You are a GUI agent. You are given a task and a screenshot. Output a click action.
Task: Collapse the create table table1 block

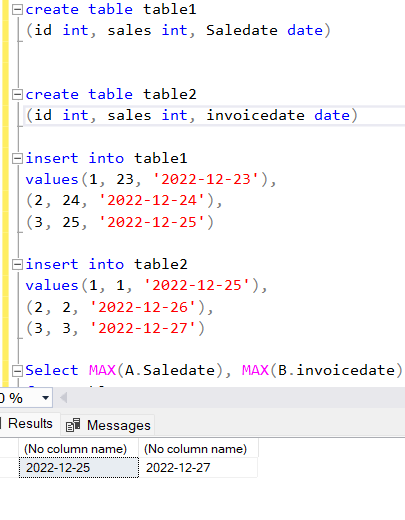17,10
